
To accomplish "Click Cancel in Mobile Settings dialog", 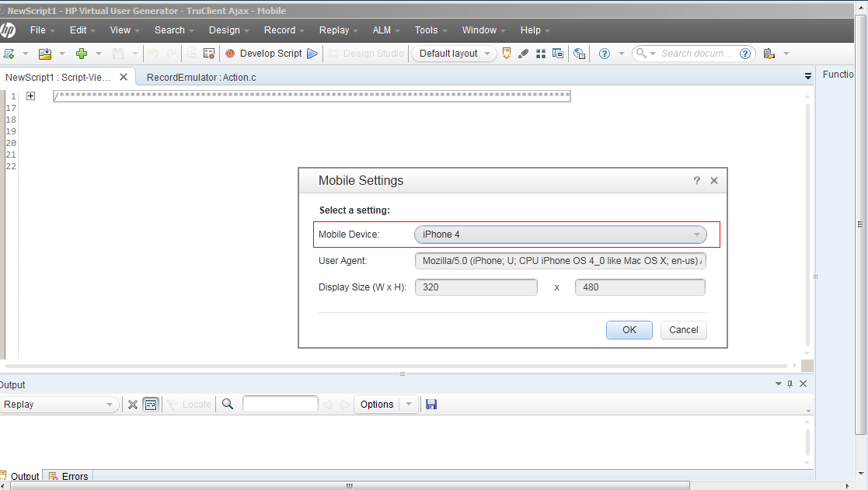I will [684, 329].
